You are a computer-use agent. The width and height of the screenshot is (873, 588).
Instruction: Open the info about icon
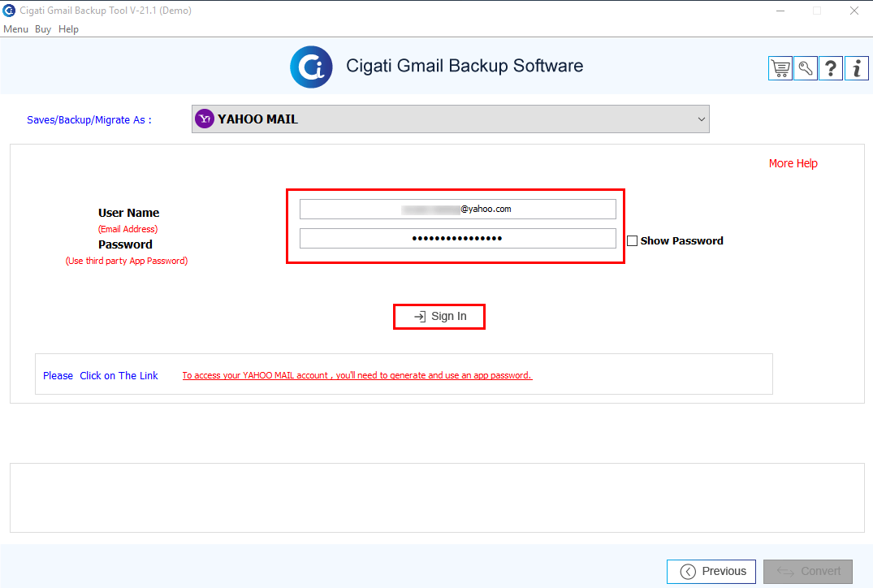point(856,68)
